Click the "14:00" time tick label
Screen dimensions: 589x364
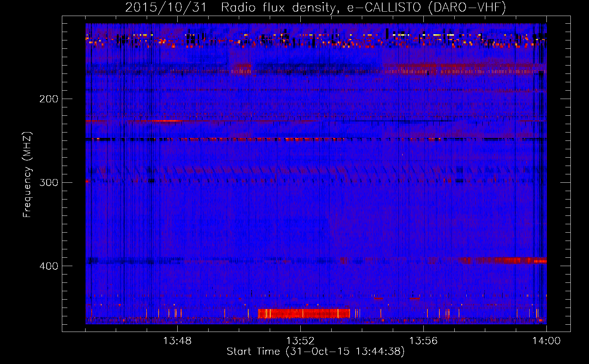(546, 341)
